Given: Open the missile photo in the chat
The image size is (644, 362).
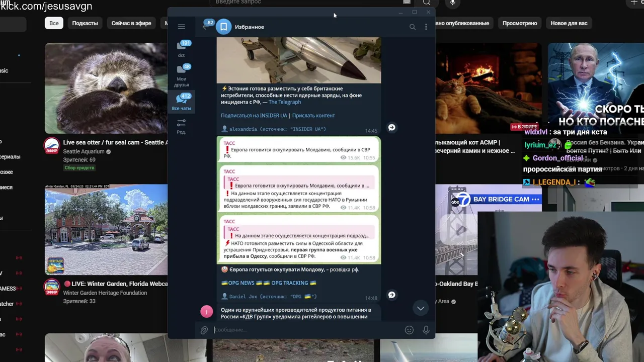Looking at the screenshot, I should [x=299, y=60].
